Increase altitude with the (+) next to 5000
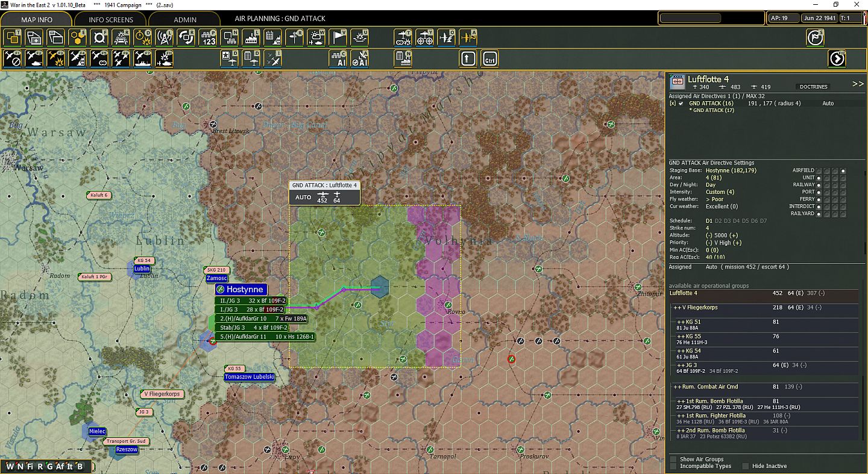The image size is (868, 474). (734, 235)
